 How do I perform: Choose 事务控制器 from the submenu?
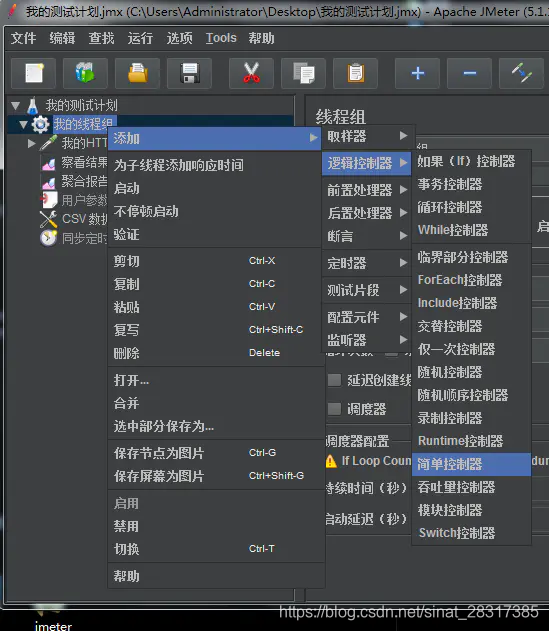pos(472,184)
